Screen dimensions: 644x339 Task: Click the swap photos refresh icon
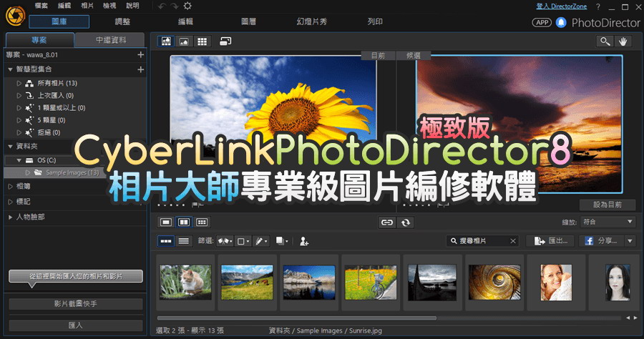(x=406, y=222)
